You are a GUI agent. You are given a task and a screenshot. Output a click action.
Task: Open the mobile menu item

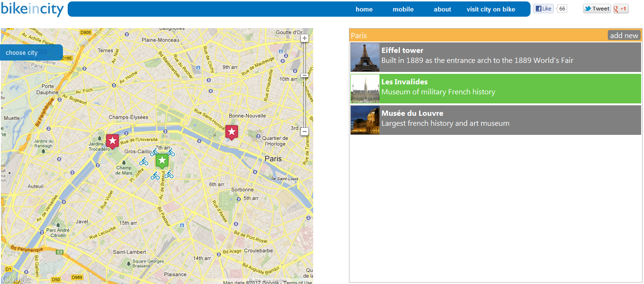coord(403,9)
